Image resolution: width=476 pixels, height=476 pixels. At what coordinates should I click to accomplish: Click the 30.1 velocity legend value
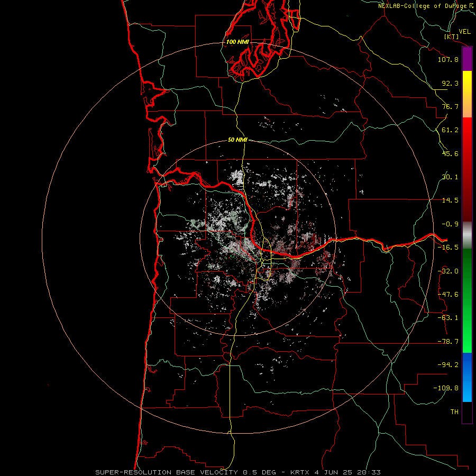(450, 177)
